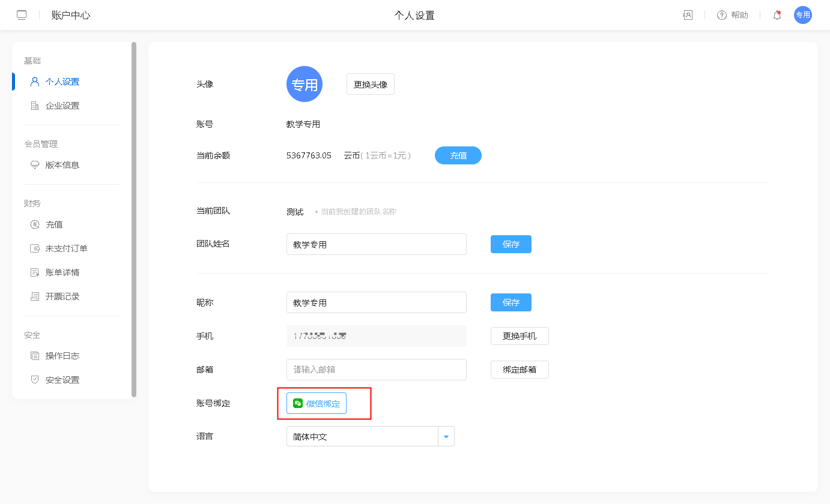Screen dimensions: 830x504
Task: View 操作日志 in the sidebar
Action: click(x=62, y=356)
